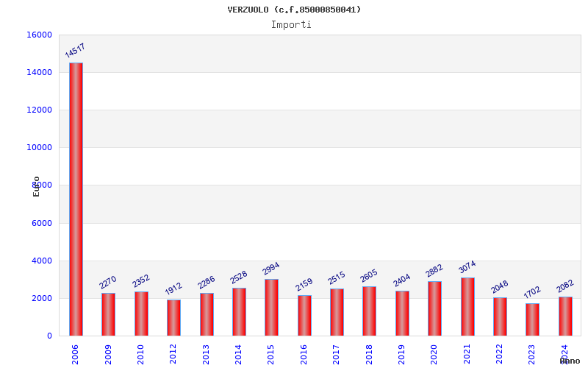Select the value label 2048
The height and width of the screenshot is (368, 588).
point(500,287)
